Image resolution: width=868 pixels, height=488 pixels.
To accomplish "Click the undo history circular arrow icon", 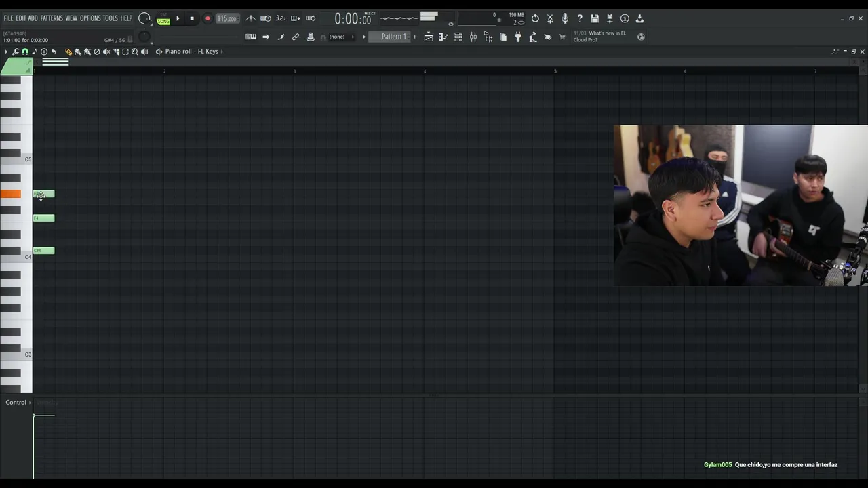I will [535, 18].
